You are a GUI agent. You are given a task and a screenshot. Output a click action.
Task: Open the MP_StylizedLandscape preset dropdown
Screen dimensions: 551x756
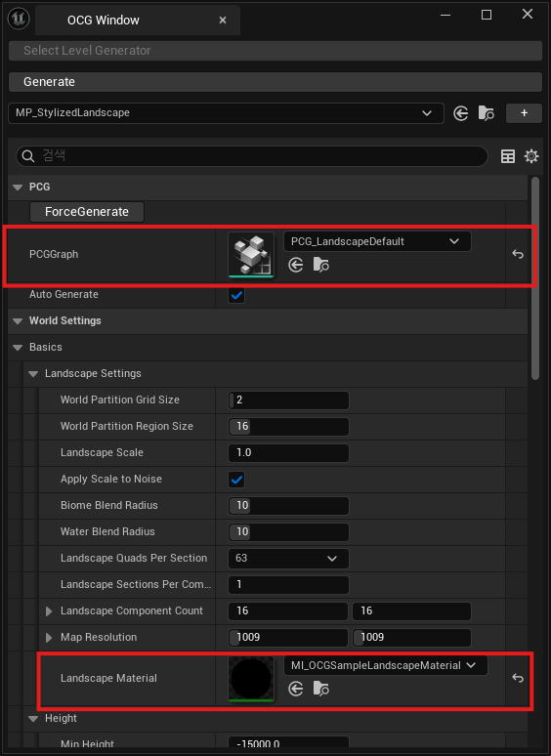point(226,113)
